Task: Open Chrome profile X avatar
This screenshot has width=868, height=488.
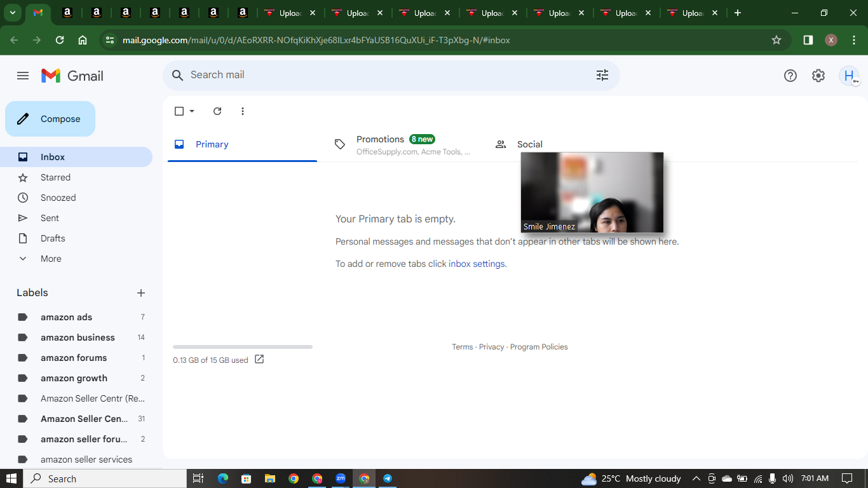Action: 831,40
